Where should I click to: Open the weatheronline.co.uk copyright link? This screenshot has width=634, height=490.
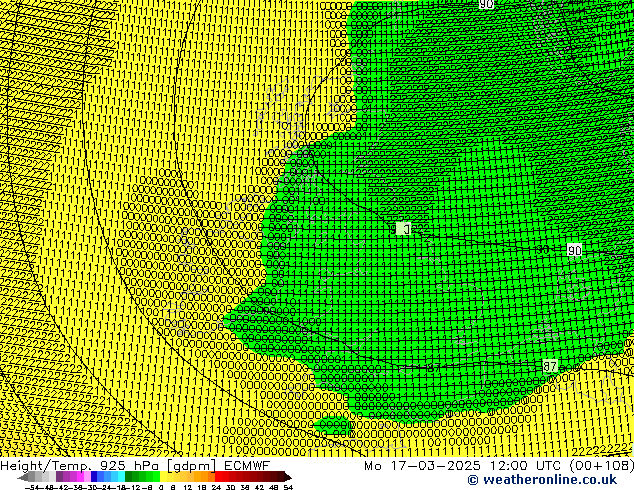(542, 480)
